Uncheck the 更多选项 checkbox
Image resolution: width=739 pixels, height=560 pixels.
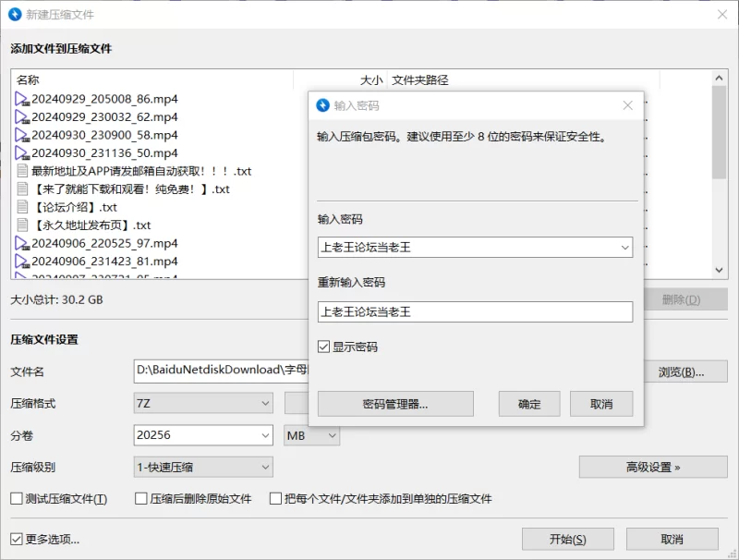17,539
